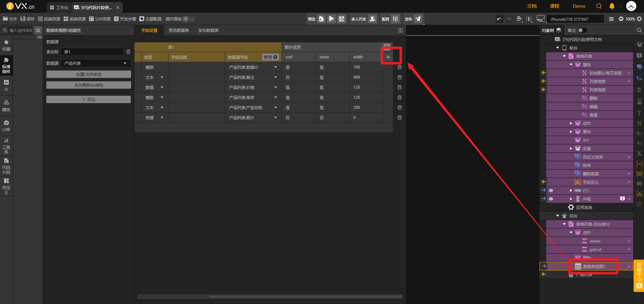This screenshot has width=644, height=304.
Task: Open the type dropdown in the 产品列表.价格 row
Action: (x=162, y=87)
